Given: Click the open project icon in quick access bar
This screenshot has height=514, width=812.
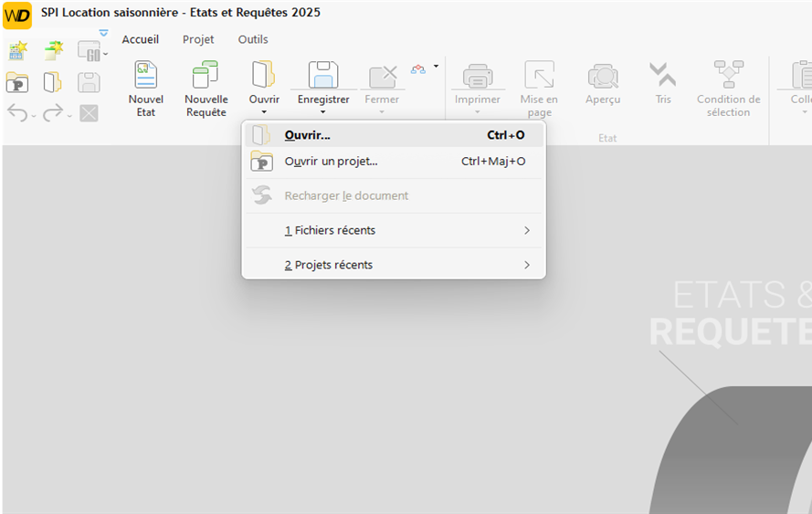Looking at the screenshot, I should coord(17,83).
